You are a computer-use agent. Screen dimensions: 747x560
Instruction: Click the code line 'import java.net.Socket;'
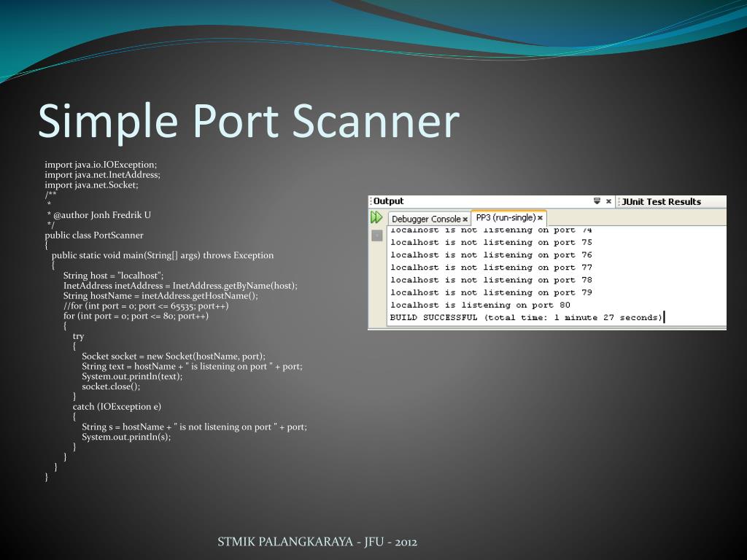(x=91, y=184)
